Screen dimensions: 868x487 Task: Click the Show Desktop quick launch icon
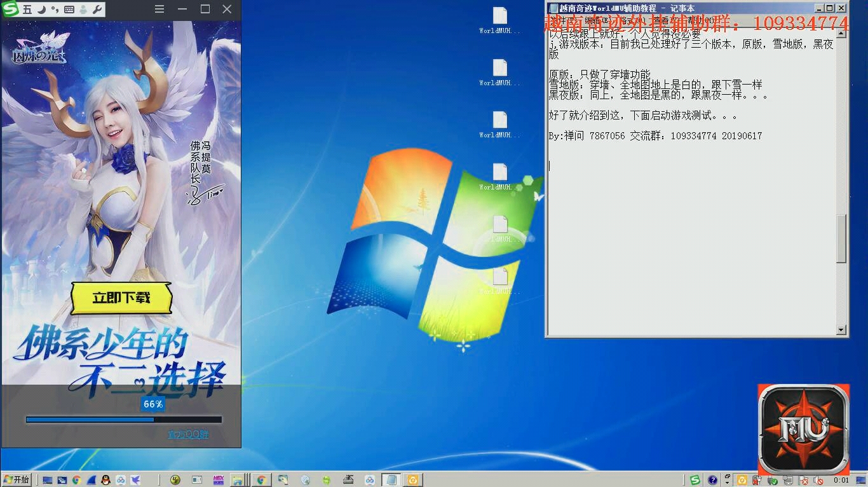[x=48, y=480]
